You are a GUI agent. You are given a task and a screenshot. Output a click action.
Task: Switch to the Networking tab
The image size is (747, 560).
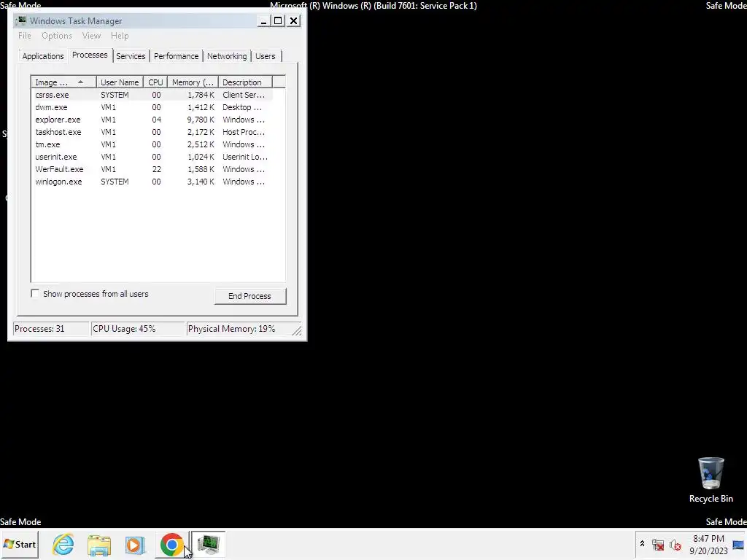coord(227,56)
